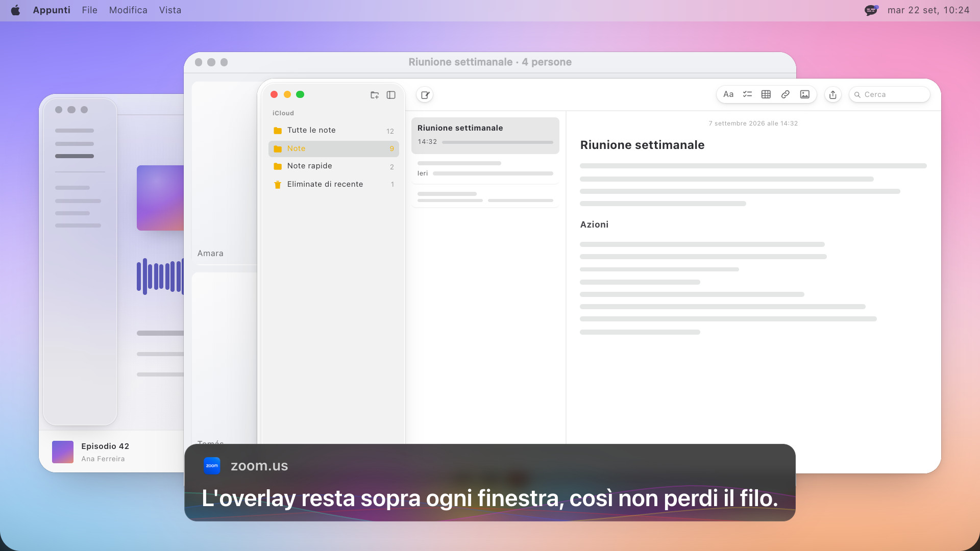980x551 pixels.
Task: Share the note with share icon
Action: 833,95
